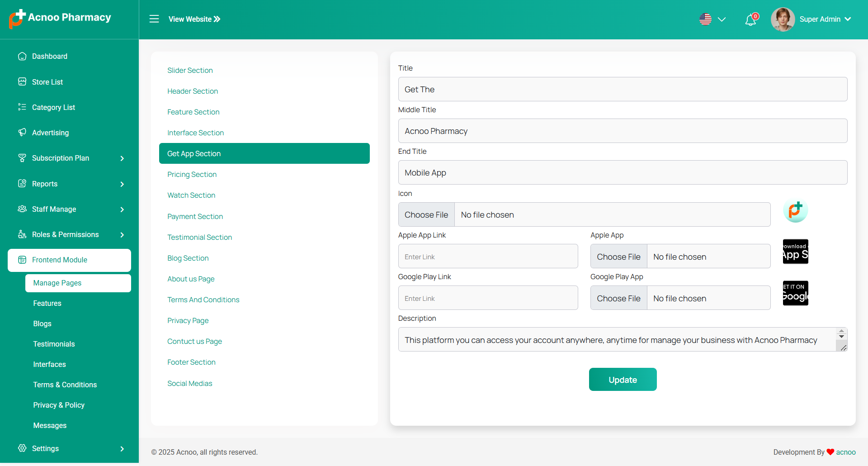The height and width of the screenshot is (466, 868).
Task: Click the Super Admin avatar picture
Action: click(783, 19)
